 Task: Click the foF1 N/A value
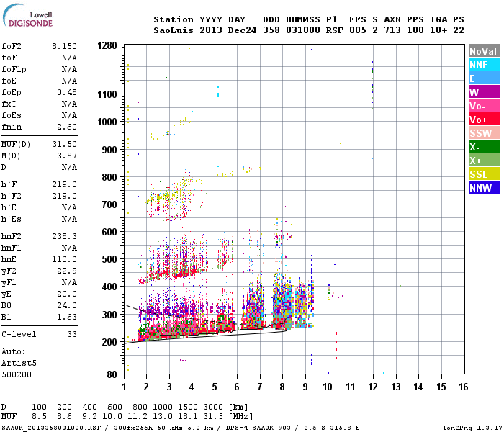point(69,58)
